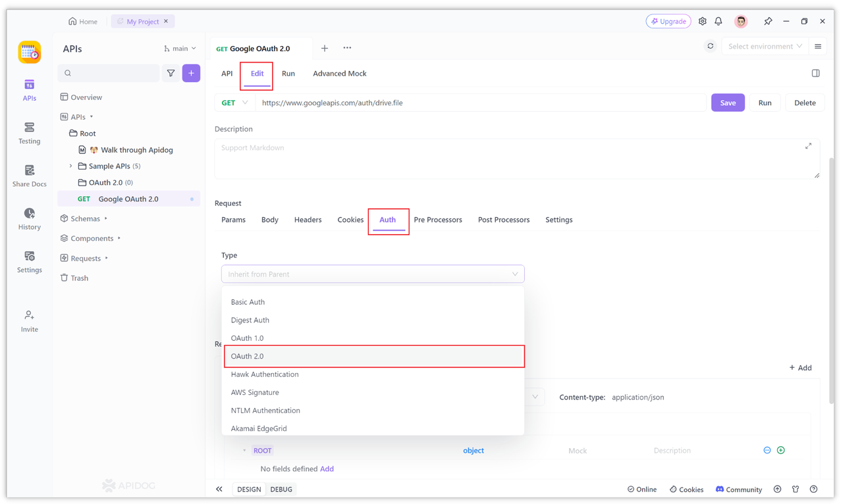Image resolution: width=843 pixels, height=504 pixels.
Task: Expand the description editor to fullscreen
Action: click(x=808, y=146)
